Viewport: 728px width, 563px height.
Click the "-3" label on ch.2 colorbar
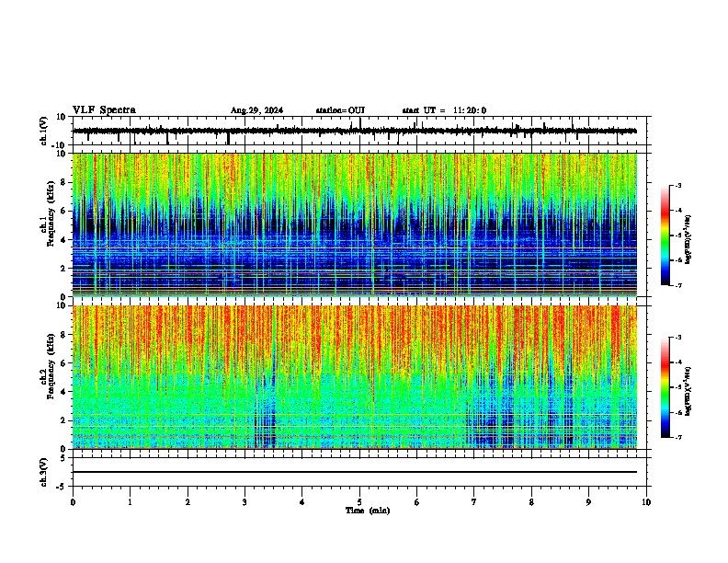[x=678, y=338]
